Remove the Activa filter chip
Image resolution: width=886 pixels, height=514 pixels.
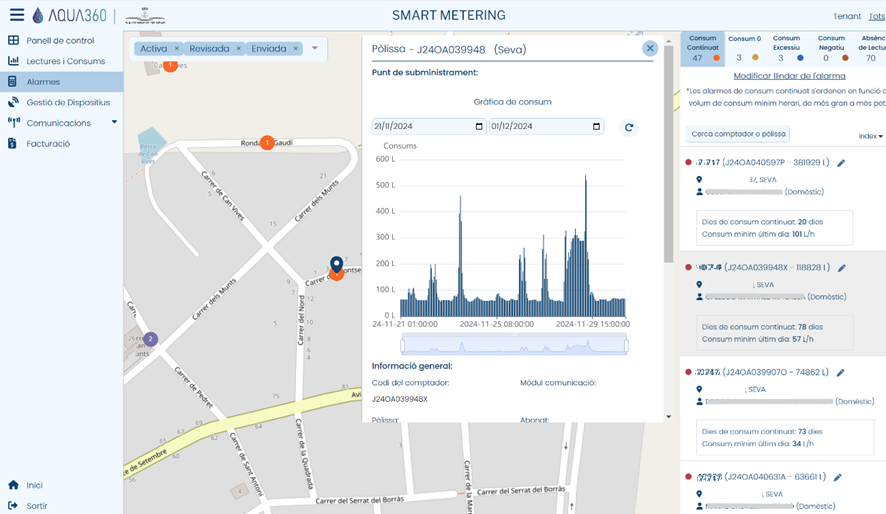coord(177,49)
